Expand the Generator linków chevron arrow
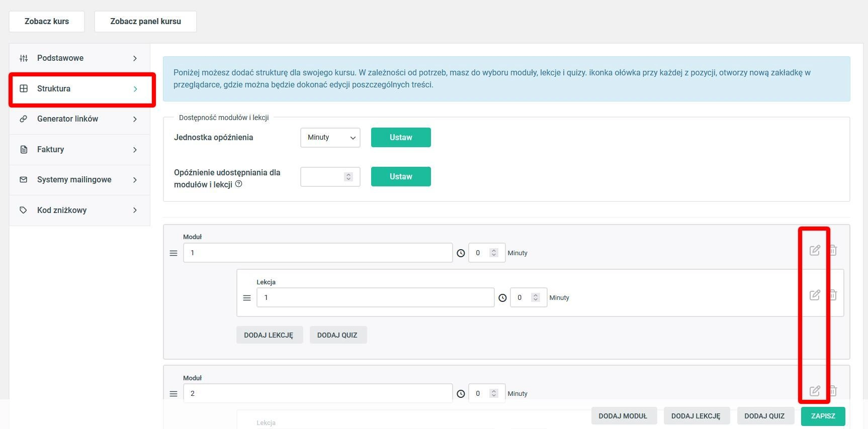Viewport: 868px width, 429px height. click(x=135, y=119)
